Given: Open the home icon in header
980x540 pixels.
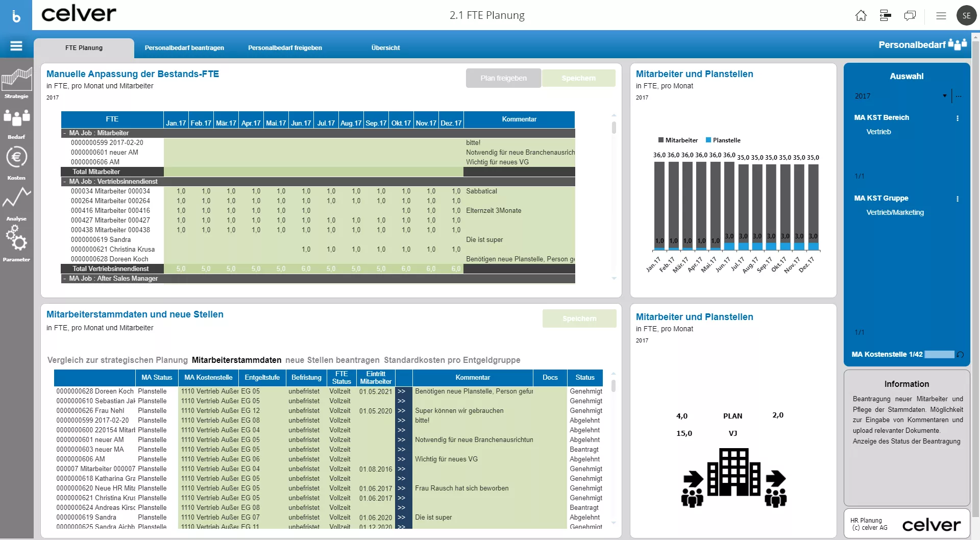Looking at the screenshot, I should point(861,16).
